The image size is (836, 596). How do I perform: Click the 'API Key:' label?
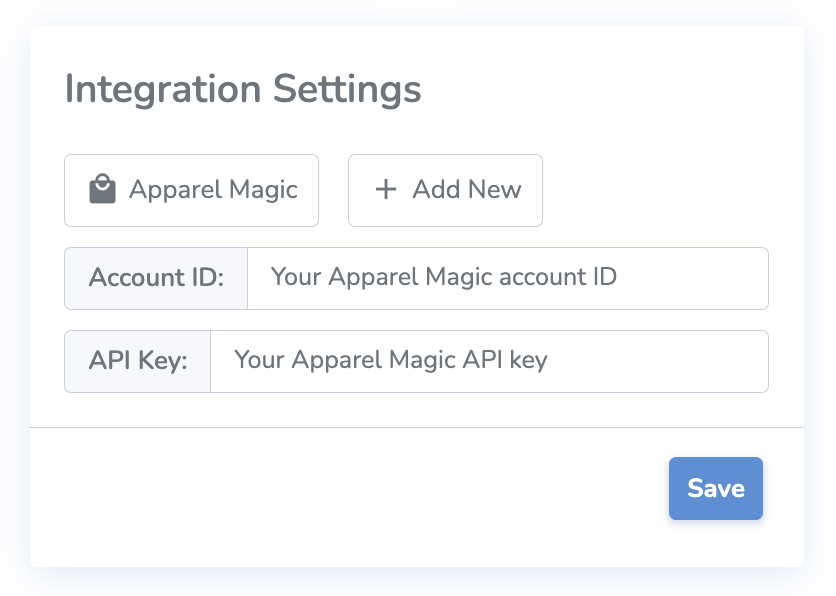[138, 361]
